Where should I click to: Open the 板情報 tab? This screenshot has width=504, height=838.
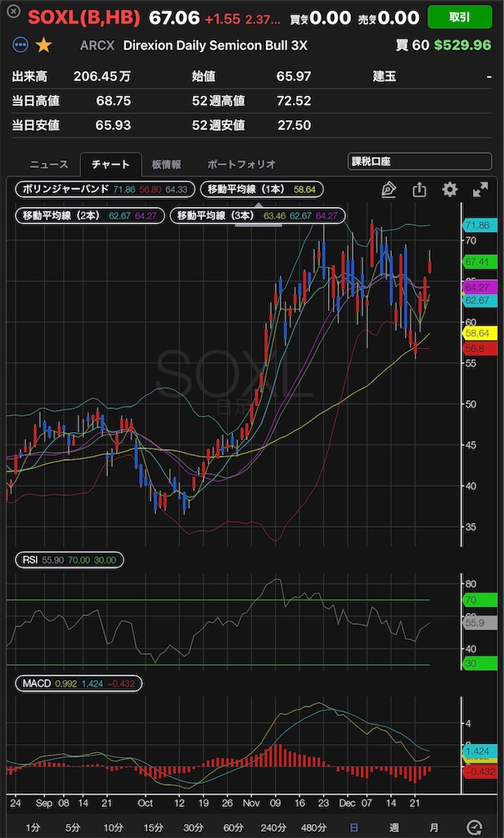166,164
